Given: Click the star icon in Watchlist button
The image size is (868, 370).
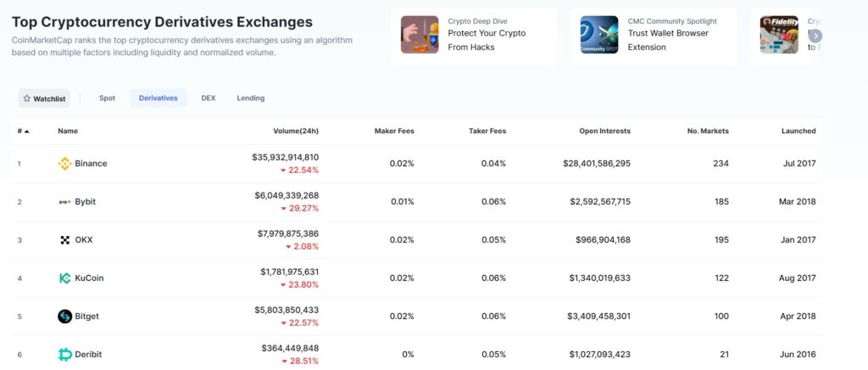Looking at the screenshot, I should coord(26,98).
